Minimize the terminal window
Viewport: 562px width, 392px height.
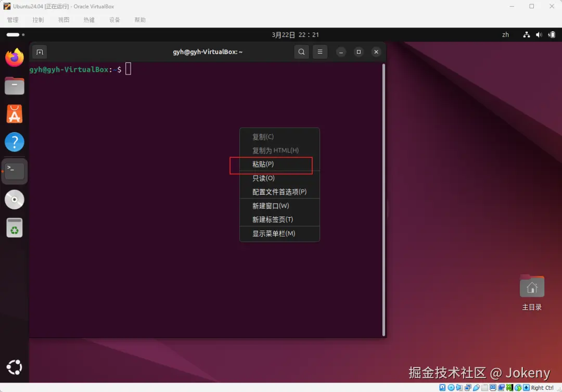[x=341, y=52]
